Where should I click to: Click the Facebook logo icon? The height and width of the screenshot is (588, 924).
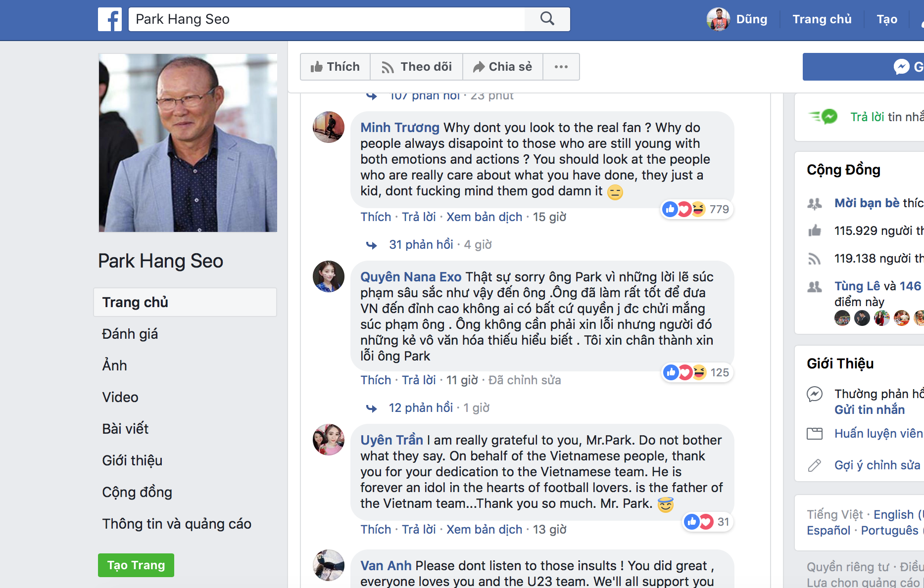pyautogui.click(x=110, y=19)
